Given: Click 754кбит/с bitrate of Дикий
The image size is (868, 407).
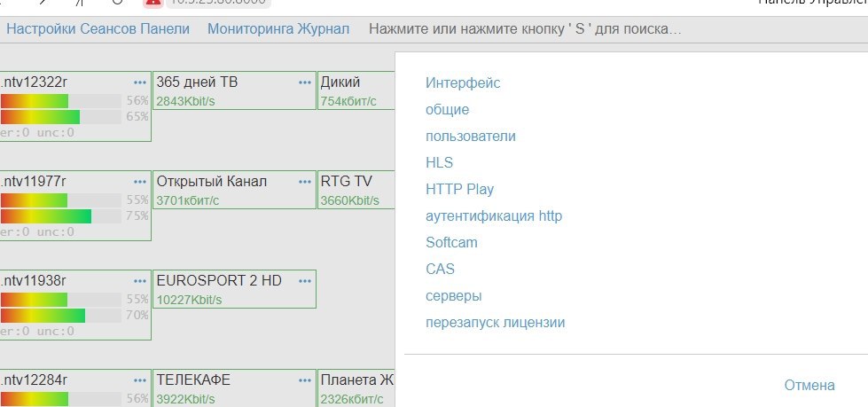Looking at the screenshot, I should click(x=348, y=101).
